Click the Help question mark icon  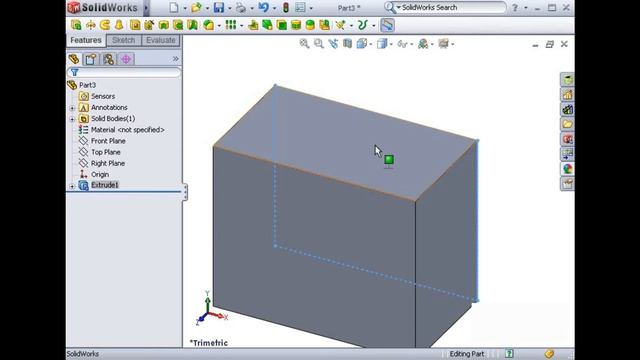[x=515, y=7]
